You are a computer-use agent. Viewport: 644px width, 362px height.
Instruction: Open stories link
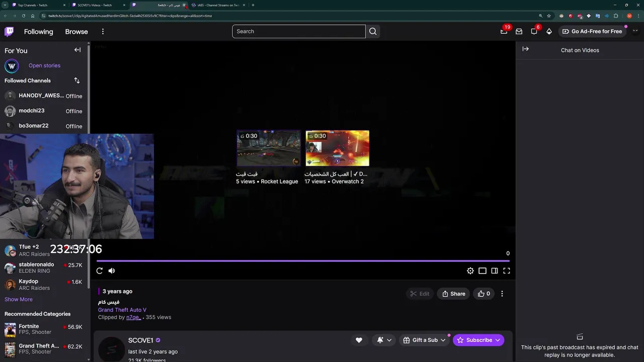(x=44, y=65)
